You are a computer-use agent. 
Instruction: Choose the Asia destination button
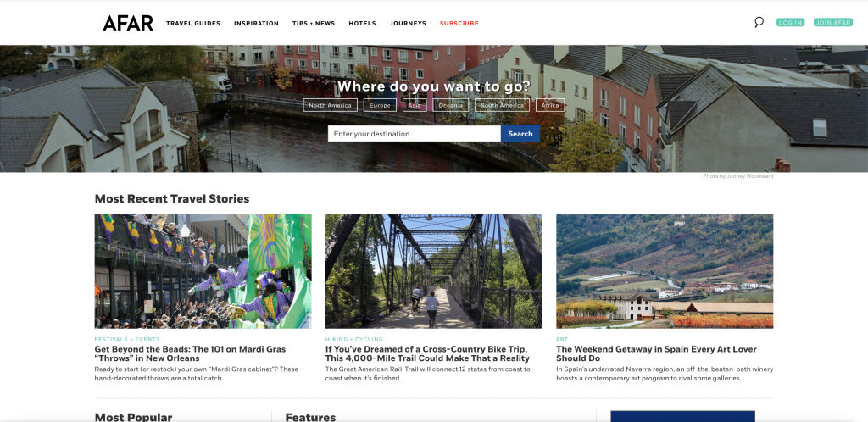[x=415, y=105]
